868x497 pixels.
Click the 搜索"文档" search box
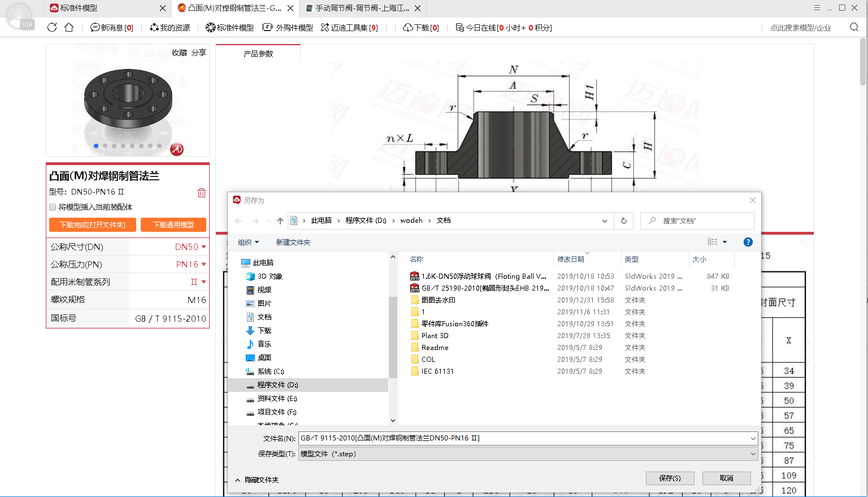(697, 221)
